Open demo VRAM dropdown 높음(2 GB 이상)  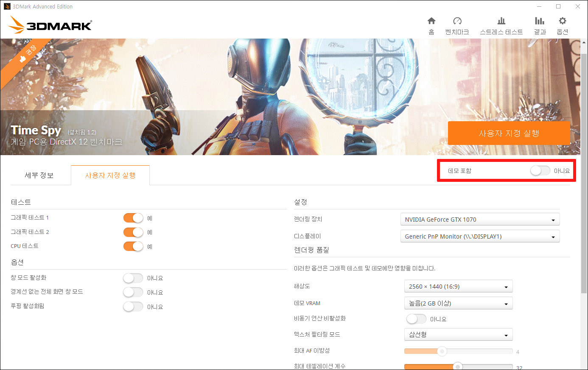click(x=458, y=303)
